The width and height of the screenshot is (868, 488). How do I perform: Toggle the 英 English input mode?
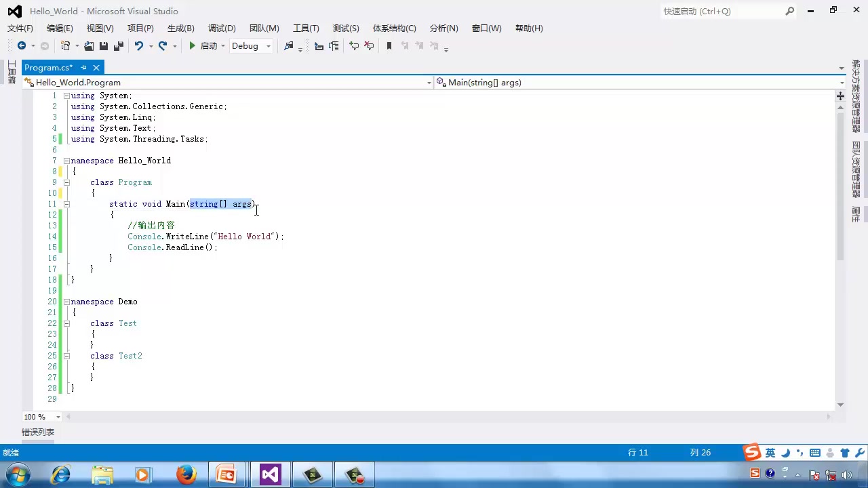770,453
